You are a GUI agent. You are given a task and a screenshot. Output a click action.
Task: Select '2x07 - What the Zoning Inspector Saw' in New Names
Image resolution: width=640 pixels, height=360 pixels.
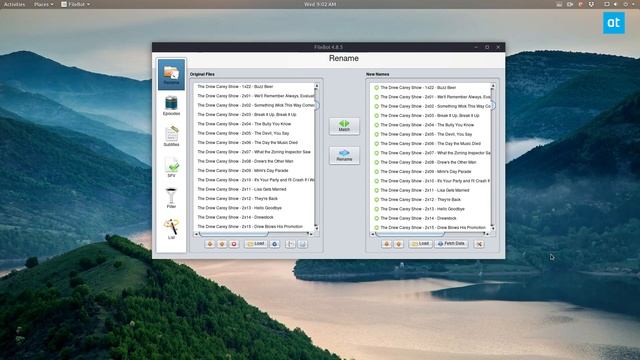[x=431, y=153]
